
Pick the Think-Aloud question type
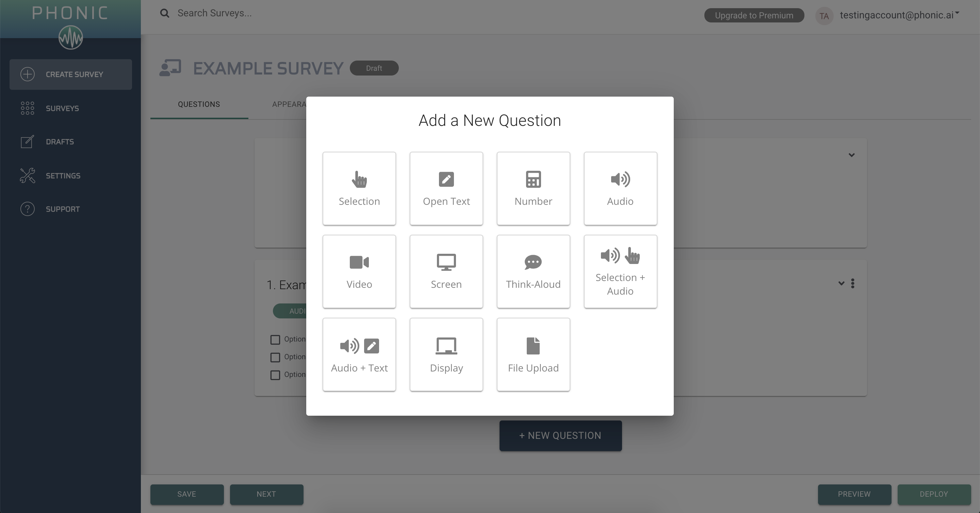[x=533, y=271]
